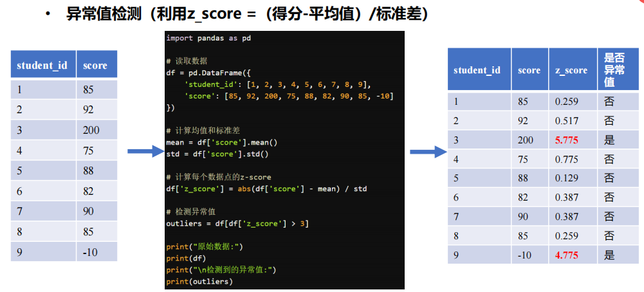Select the score header in the left table
Image resolution: width=644 pixels, height=292 pixels.
95,66
